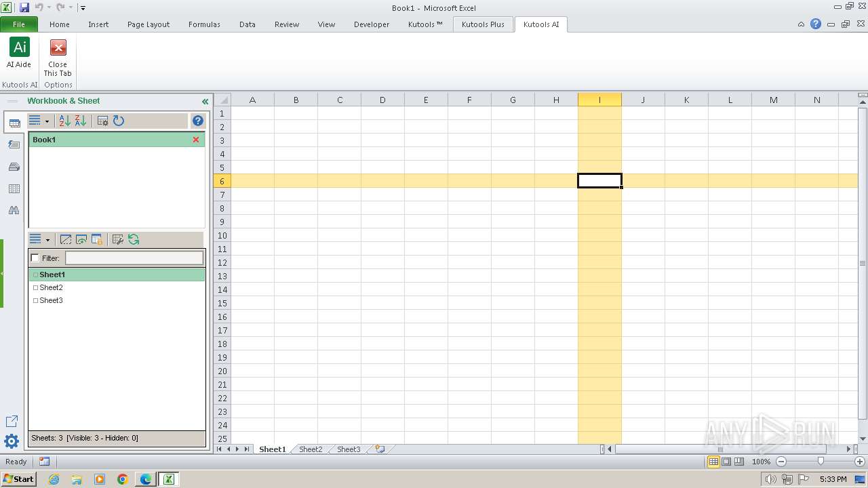Open the Page Layout ribbon tab
Screen dimensions: 868x488
[149, 24]
